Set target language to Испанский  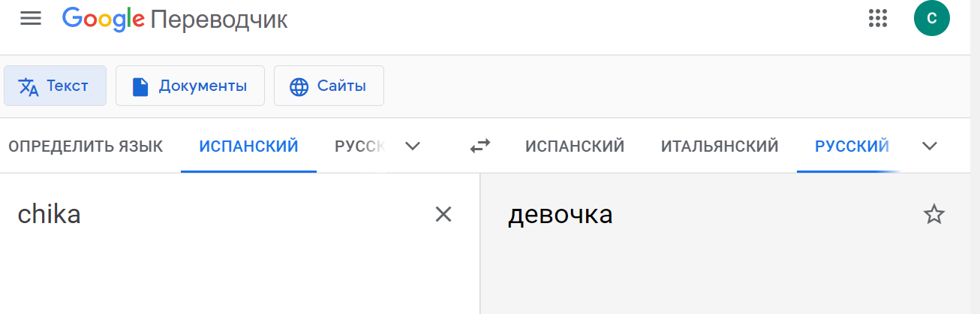pos(575,146)
